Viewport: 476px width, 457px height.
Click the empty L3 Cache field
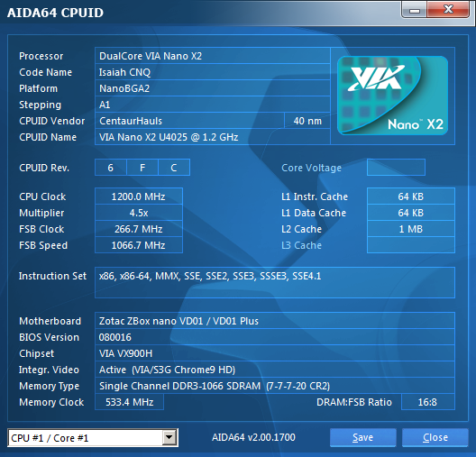[411, 245]
